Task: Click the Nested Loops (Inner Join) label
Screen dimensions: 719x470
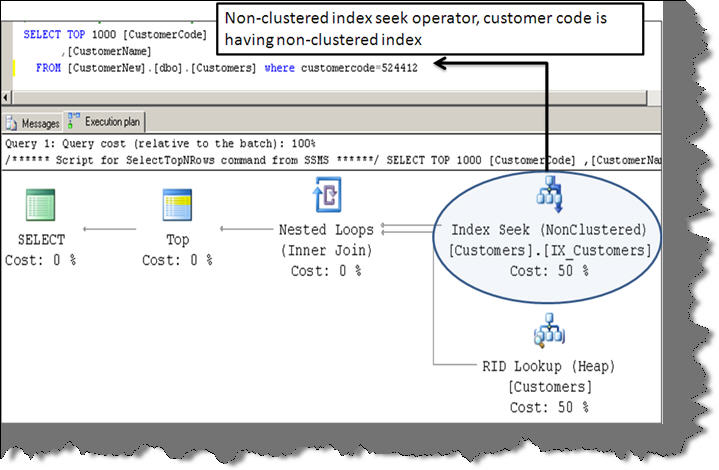Action: tap(326, 240)
